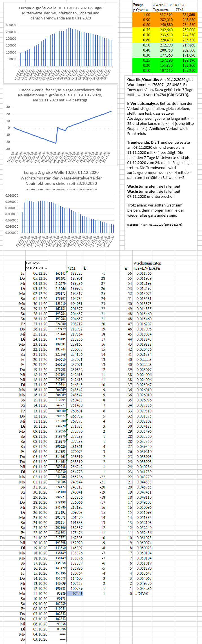
Task: Select cell '281,860' in quantile table
Action: pos(185,15)
